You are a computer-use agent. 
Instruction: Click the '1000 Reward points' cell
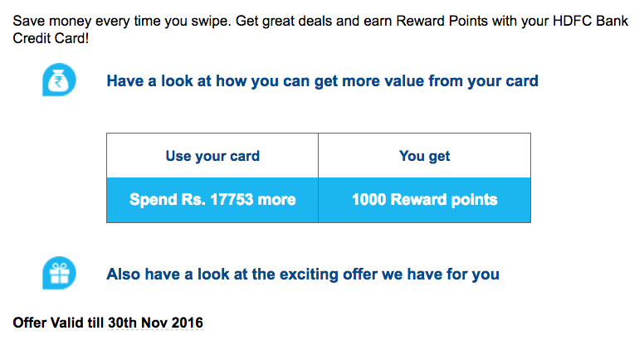click(424, 200)
